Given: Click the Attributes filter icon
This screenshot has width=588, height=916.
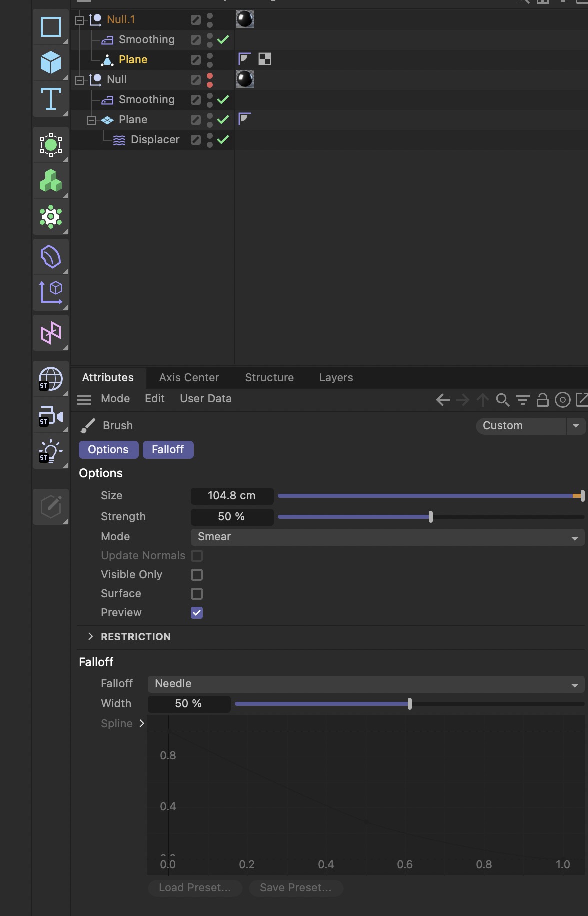Looking at the screenshot, I should pos(522,400).
